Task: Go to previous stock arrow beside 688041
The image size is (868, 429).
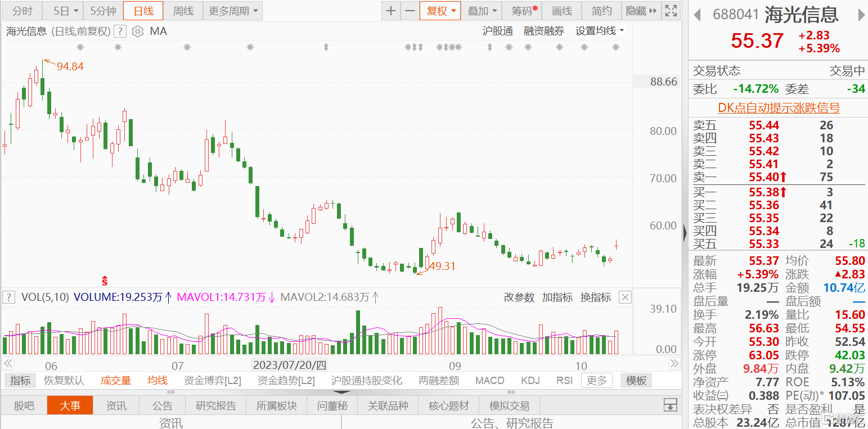Action: 697,15
